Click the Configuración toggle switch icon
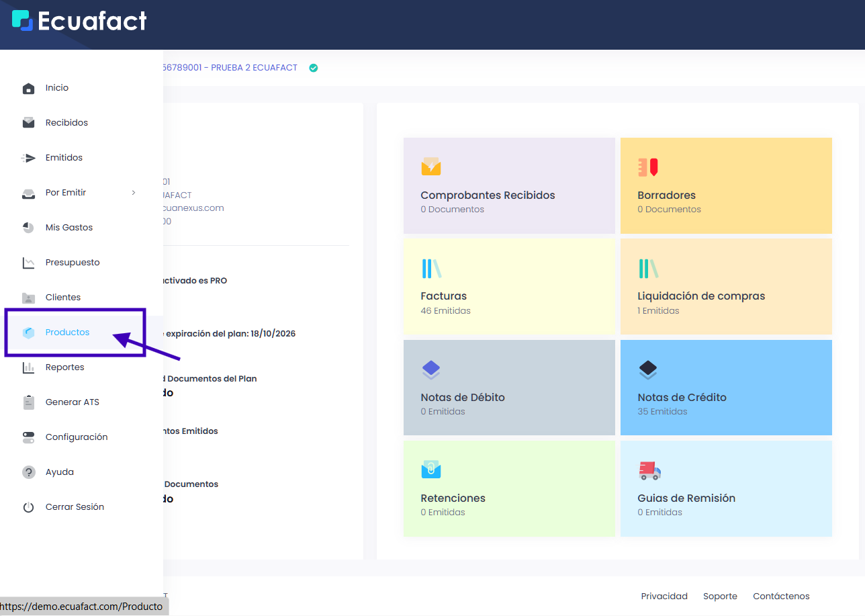The width and height of the screenshot is (865, 616). coord(28,437)
